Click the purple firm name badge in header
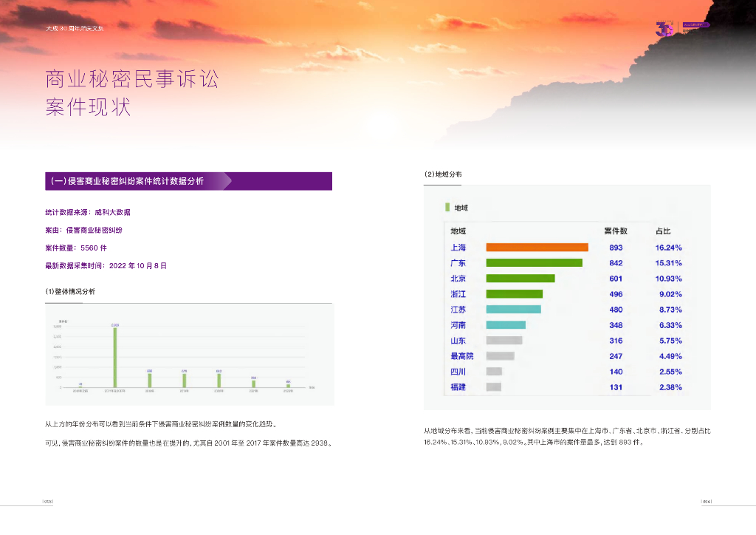Screen dimensions: 756x535 tap(695, 25)
